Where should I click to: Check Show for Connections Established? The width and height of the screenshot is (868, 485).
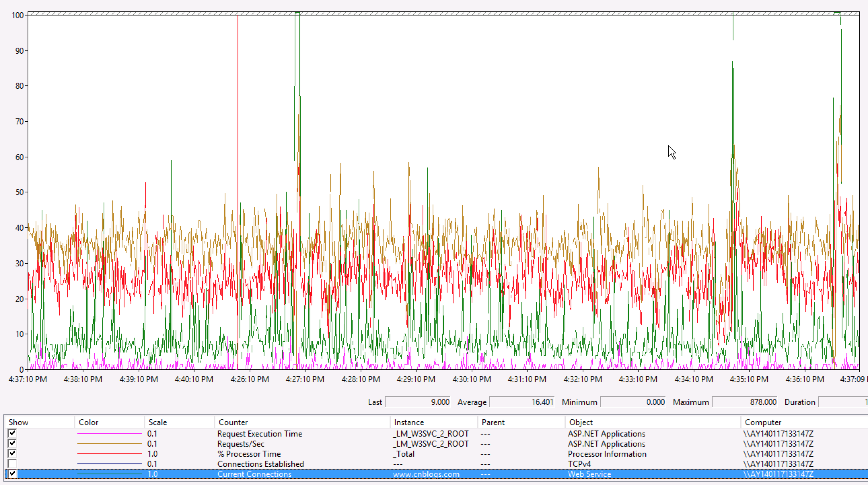pyautogui.click(x=12, y=463)
